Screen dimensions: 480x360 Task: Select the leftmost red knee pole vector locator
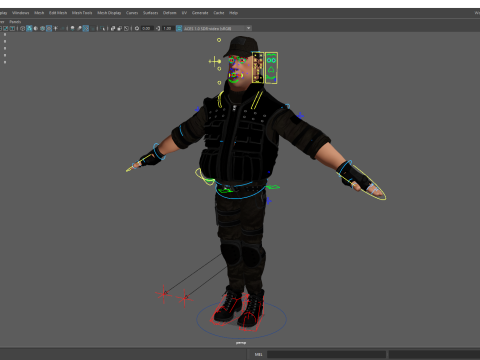(163, 294)
